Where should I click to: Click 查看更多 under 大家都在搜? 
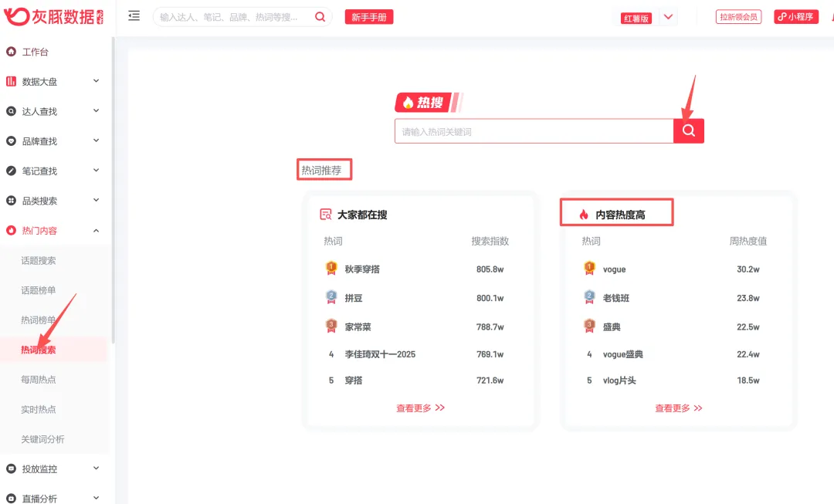(x=420, y=408)
